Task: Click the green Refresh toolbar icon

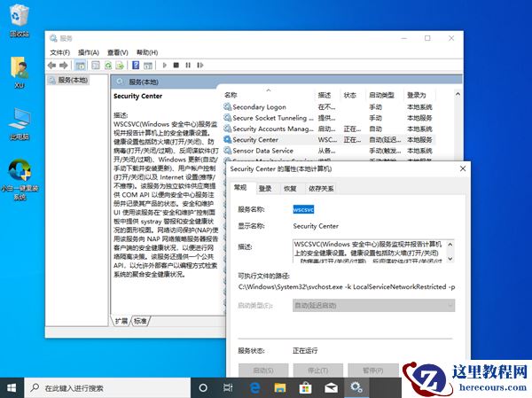Action: (x=108, y=65)
